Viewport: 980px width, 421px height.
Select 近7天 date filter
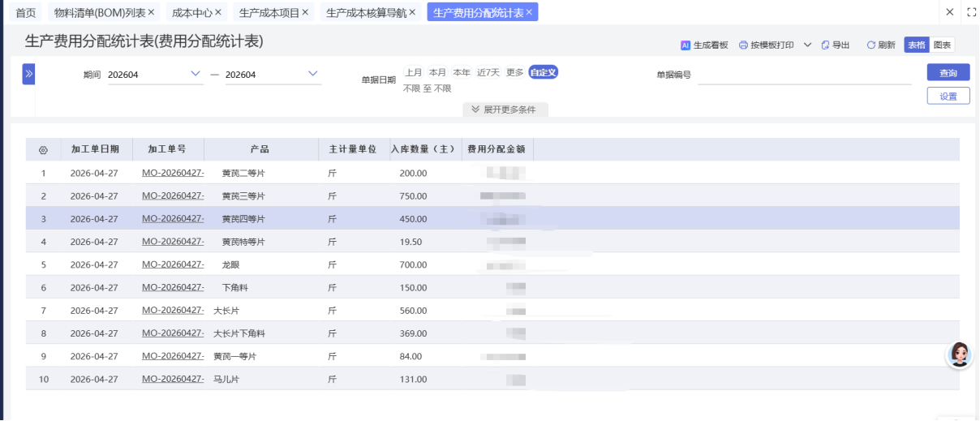click(488, 72)
